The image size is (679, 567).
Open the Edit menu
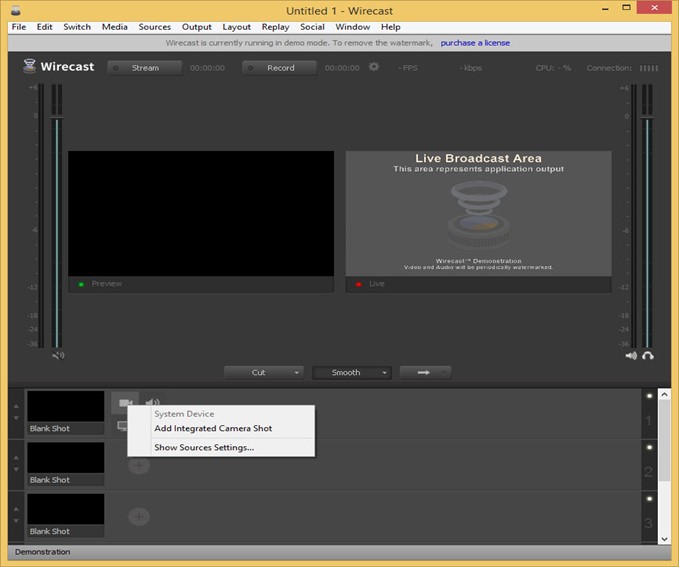44,27
